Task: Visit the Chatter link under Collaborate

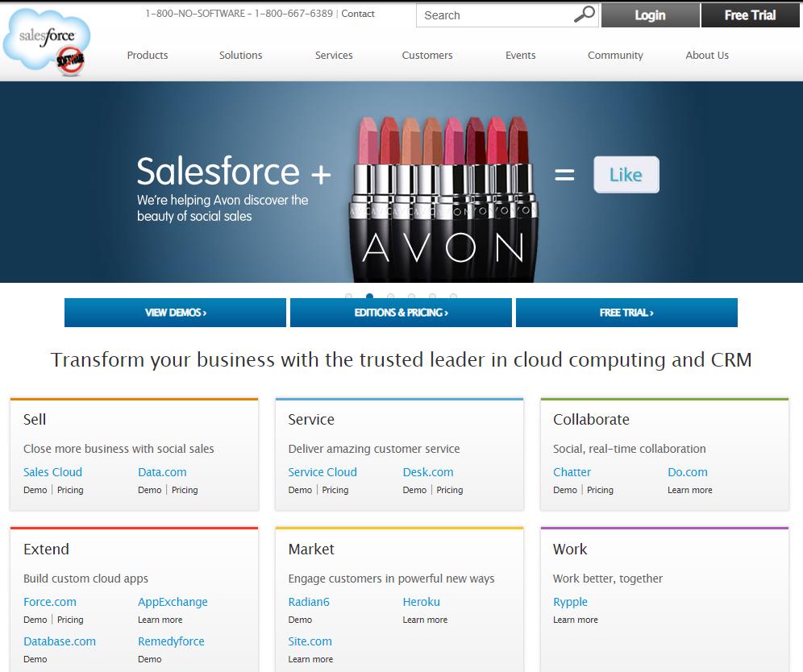Action: pyautogui.click(x=572, y=472)
